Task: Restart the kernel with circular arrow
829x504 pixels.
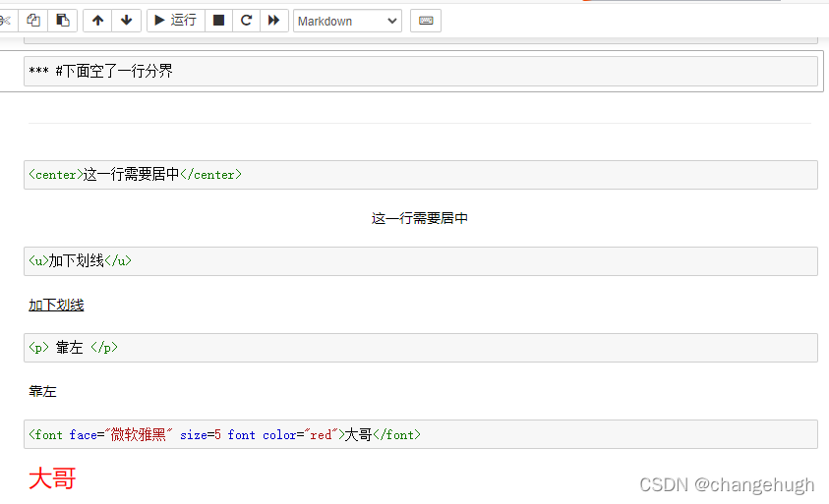Action: click(247, 21)
